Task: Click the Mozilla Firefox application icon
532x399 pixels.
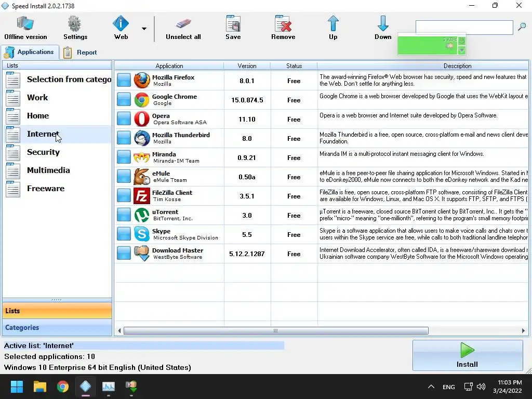Action: coord(142,81)
